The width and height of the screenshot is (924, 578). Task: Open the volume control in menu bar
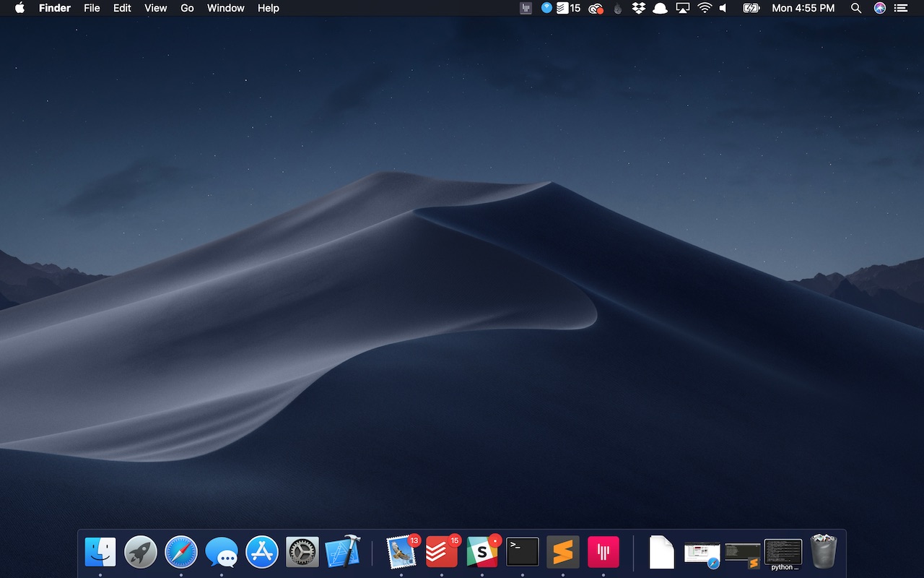coord(723,8)
